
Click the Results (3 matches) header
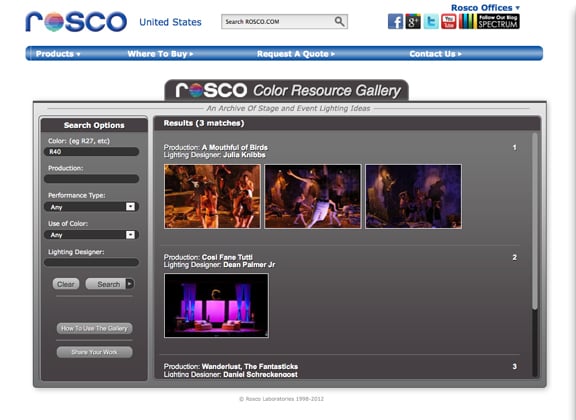pyautogui.click(x=204, y=123)
